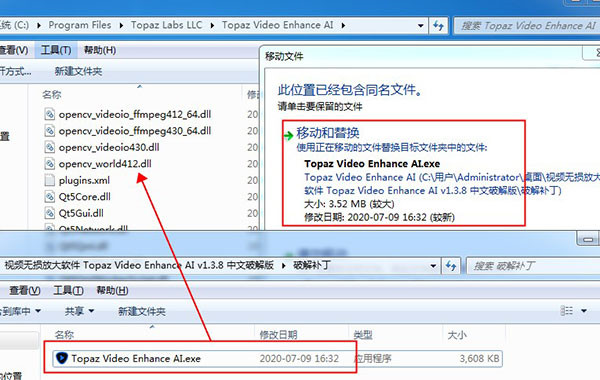The image size is (600, 380).
Task: Select the plugins.xml file icon
Action: [49, 180]
